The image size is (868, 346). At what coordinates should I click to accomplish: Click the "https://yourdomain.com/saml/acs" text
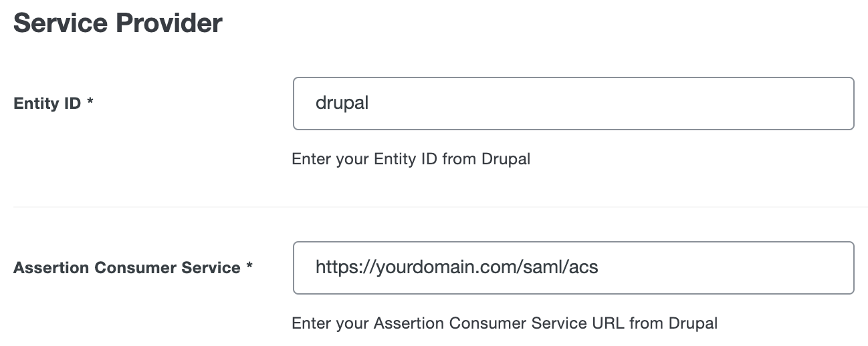point(456,268)
